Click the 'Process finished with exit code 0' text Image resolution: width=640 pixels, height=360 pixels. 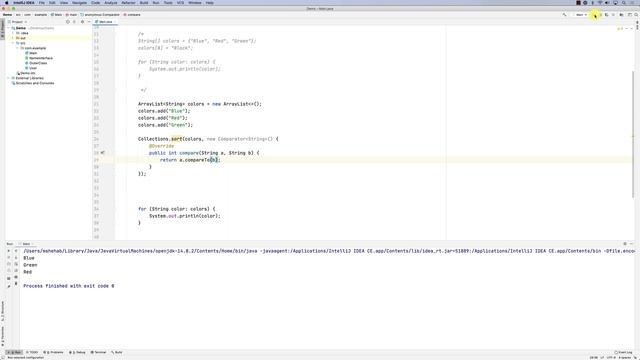coord(69,286)
